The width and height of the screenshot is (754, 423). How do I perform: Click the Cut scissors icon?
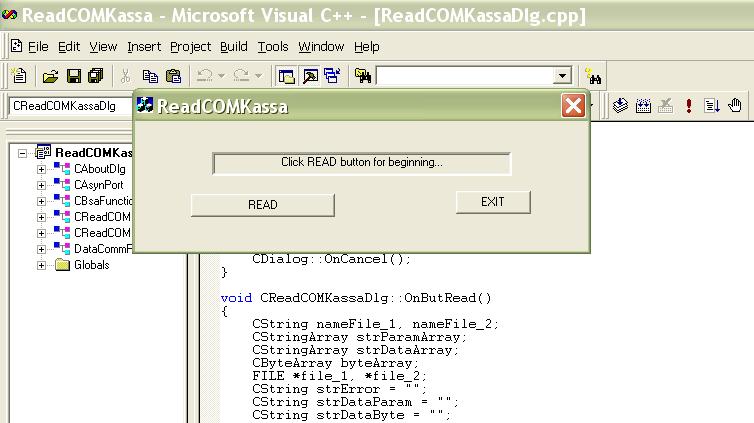tap(125, 76)
